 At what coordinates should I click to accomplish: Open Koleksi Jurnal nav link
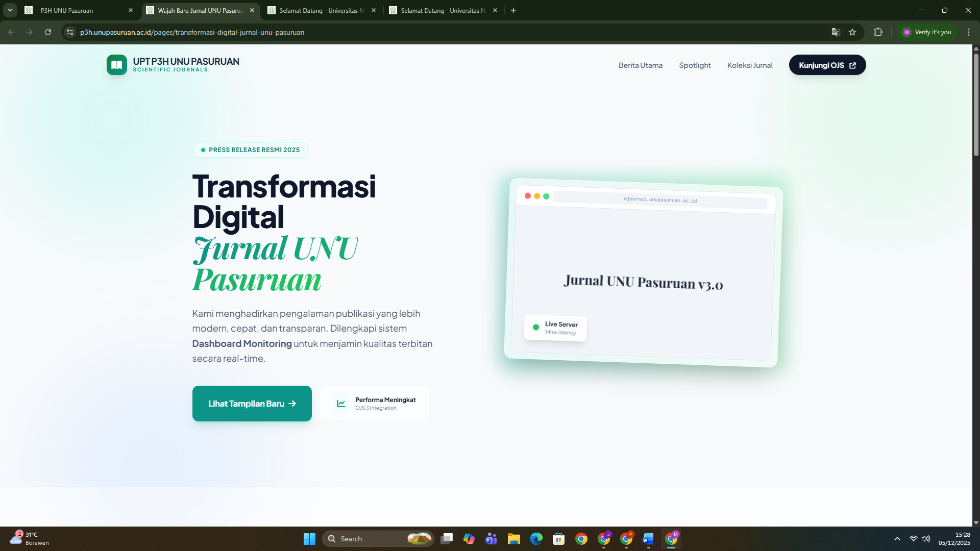(x=750, y=65)
